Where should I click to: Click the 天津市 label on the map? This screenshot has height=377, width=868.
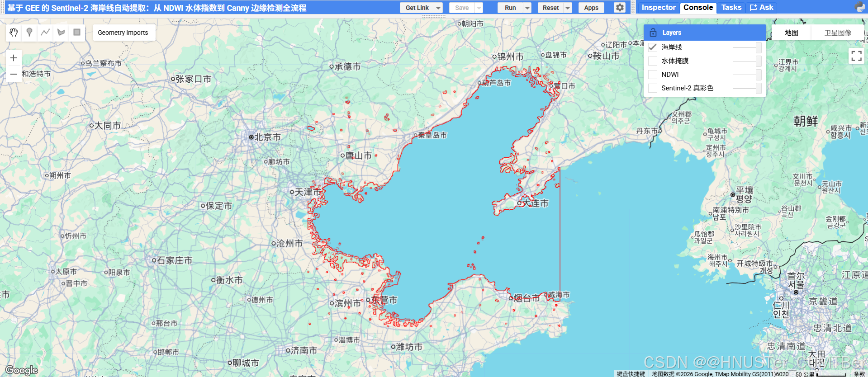(308, 192)
